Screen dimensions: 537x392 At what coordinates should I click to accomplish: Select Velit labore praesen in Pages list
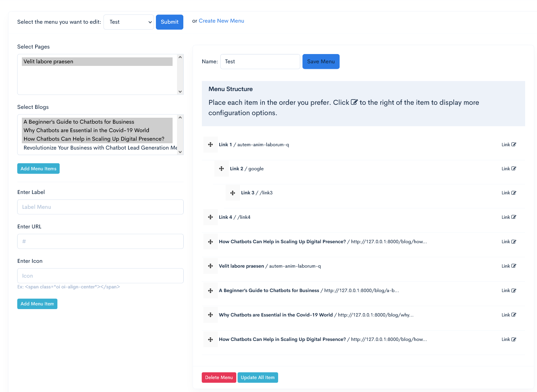(97, 61)
